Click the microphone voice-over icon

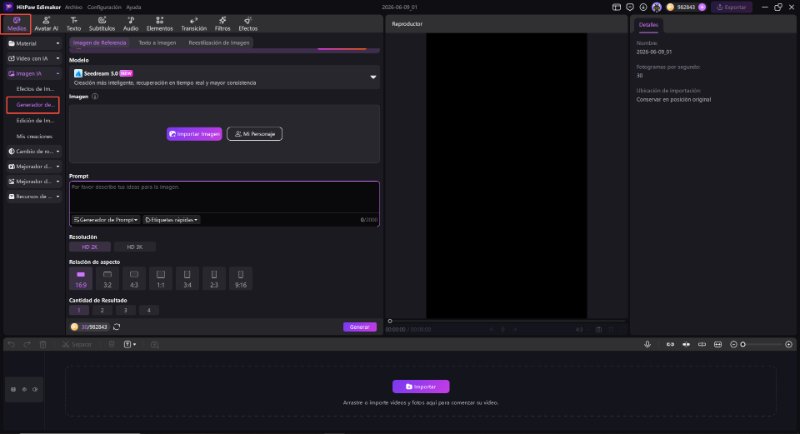point(647,345)
